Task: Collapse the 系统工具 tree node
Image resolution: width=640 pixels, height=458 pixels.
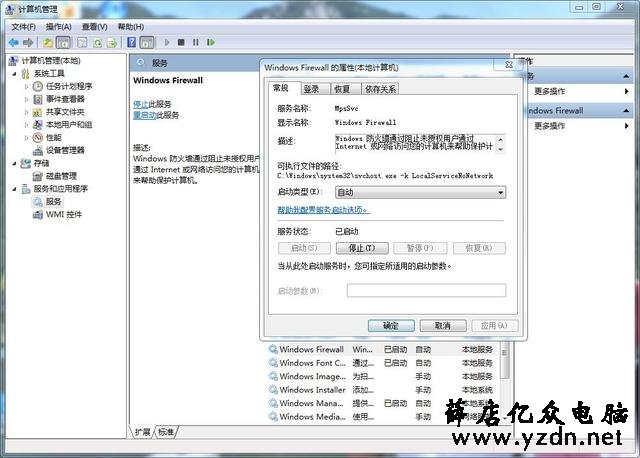Action: [14, 74]
